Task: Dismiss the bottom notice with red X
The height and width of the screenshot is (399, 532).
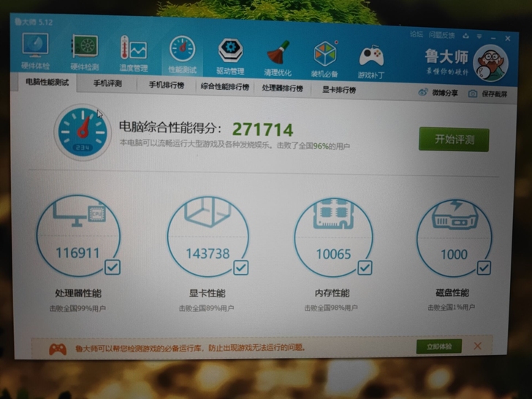Action: [x=477, y=346]
